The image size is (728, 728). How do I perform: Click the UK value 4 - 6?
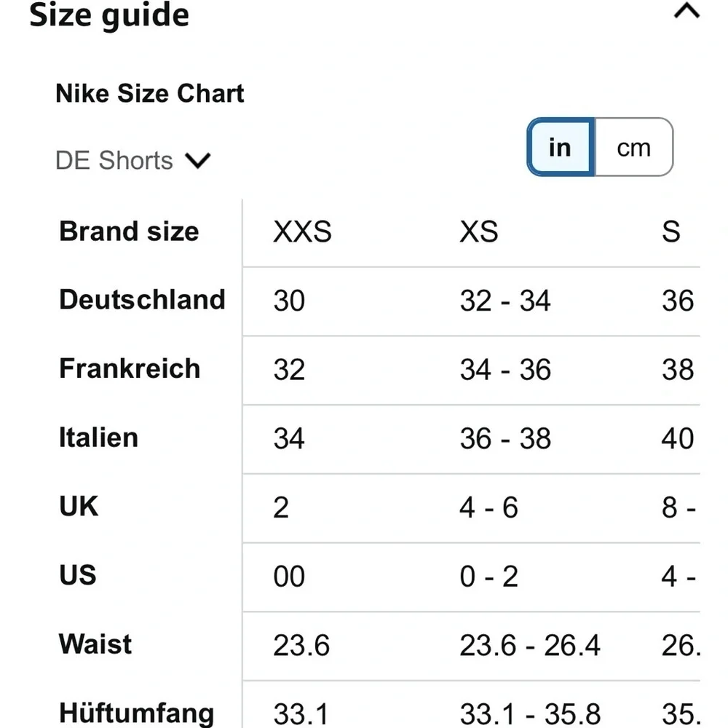(x=489, y=507)
